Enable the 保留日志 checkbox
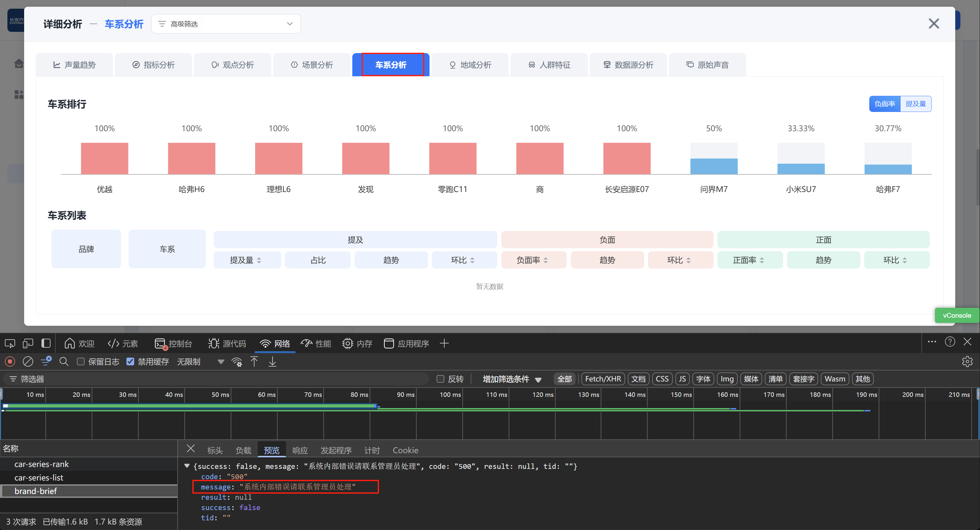 [x=81, y=361]
